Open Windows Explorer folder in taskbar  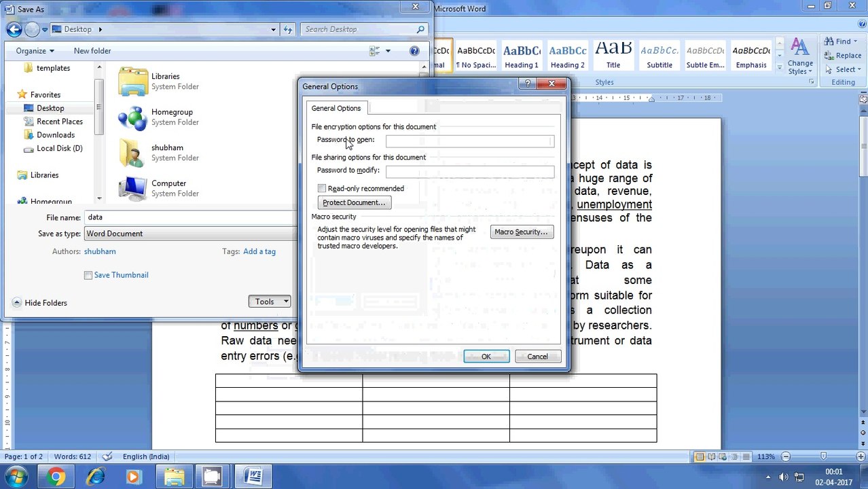[175, 477]
